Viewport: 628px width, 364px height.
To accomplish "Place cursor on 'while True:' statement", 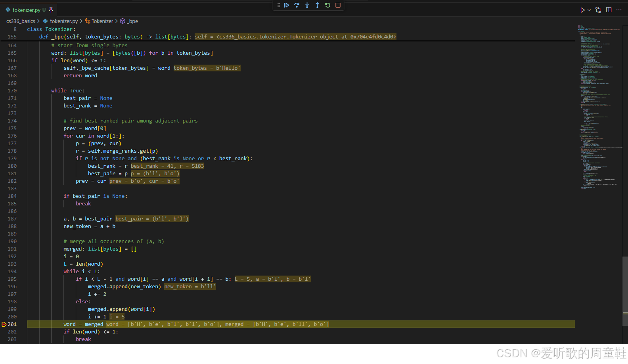I will pos(68,90).
